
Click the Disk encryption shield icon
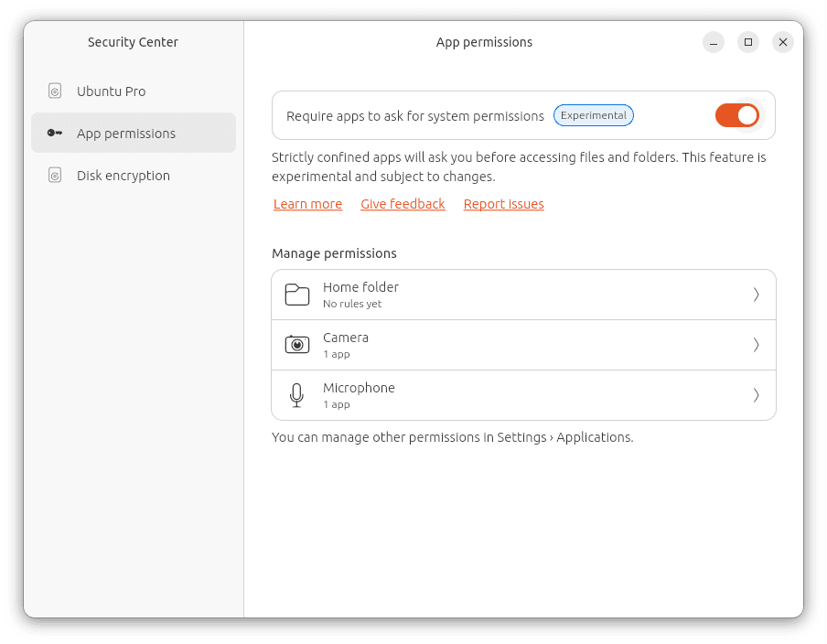click(x=53, y=175)
